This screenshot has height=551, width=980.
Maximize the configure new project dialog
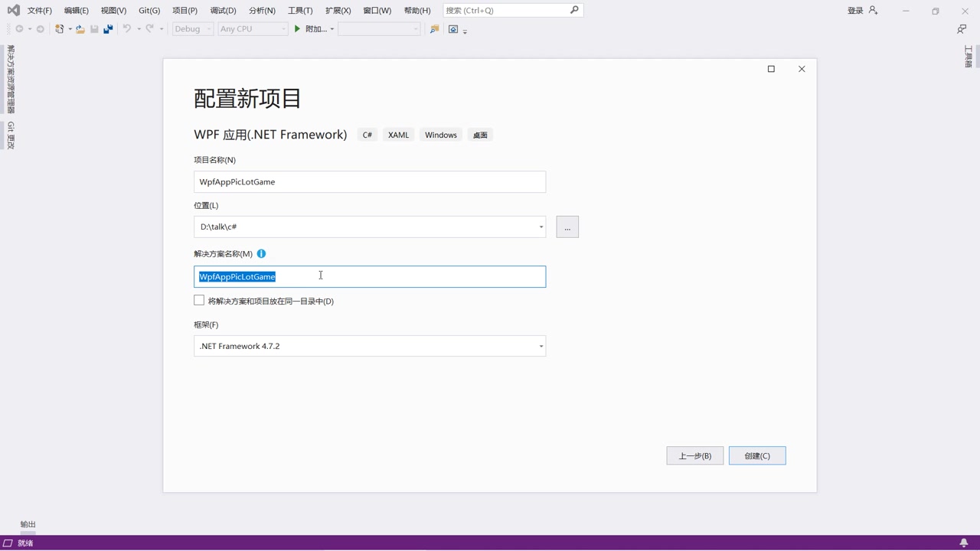(x=771, y=69)
